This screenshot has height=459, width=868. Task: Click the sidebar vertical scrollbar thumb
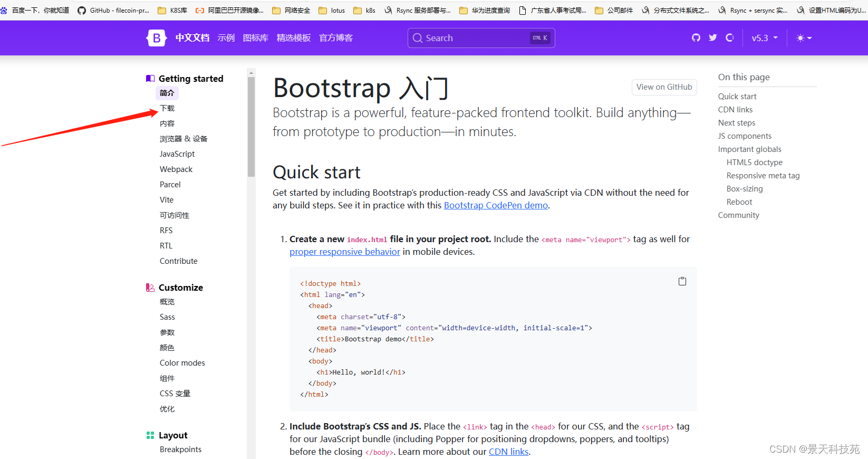pos(251,127)
